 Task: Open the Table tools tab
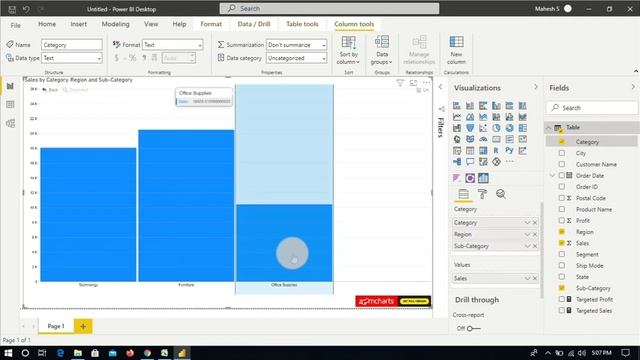click(x=302, y=24)
